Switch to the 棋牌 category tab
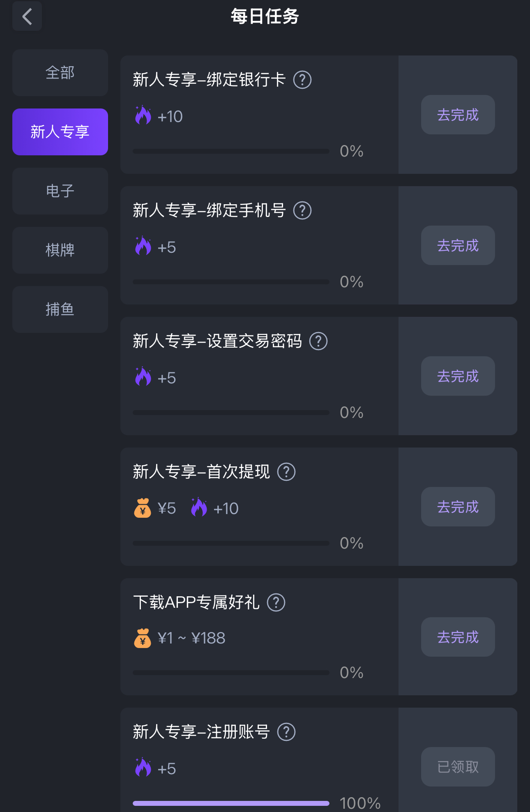This screenshot has height=812, width=530. tap(60, 250)
